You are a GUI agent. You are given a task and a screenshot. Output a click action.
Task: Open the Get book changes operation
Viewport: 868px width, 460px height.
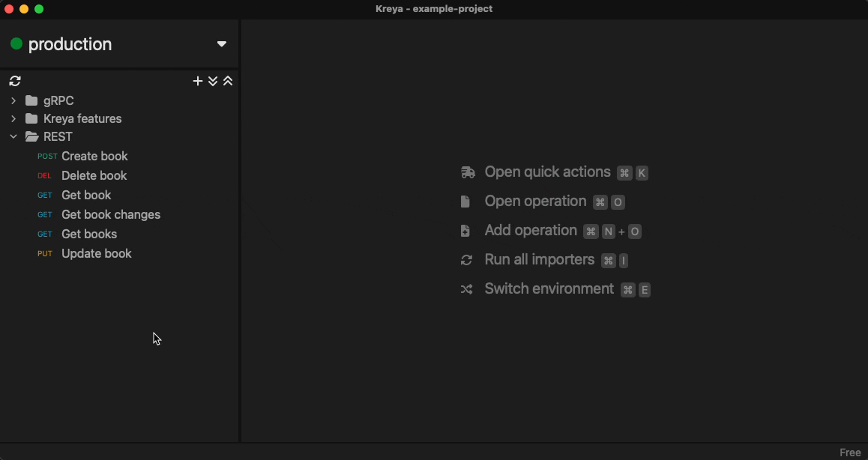(x=111, y=214)
